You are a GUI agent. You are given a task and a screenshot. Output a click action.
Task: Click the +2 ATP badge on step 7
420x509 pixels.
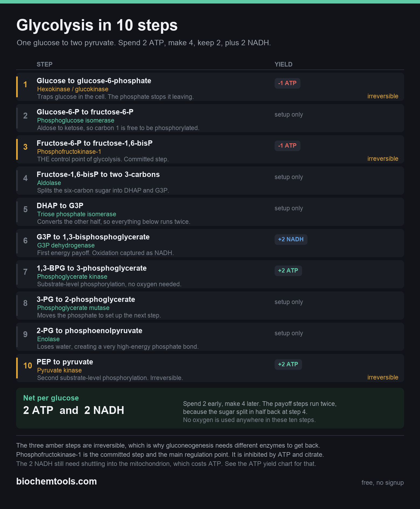[x=288, y=271]
